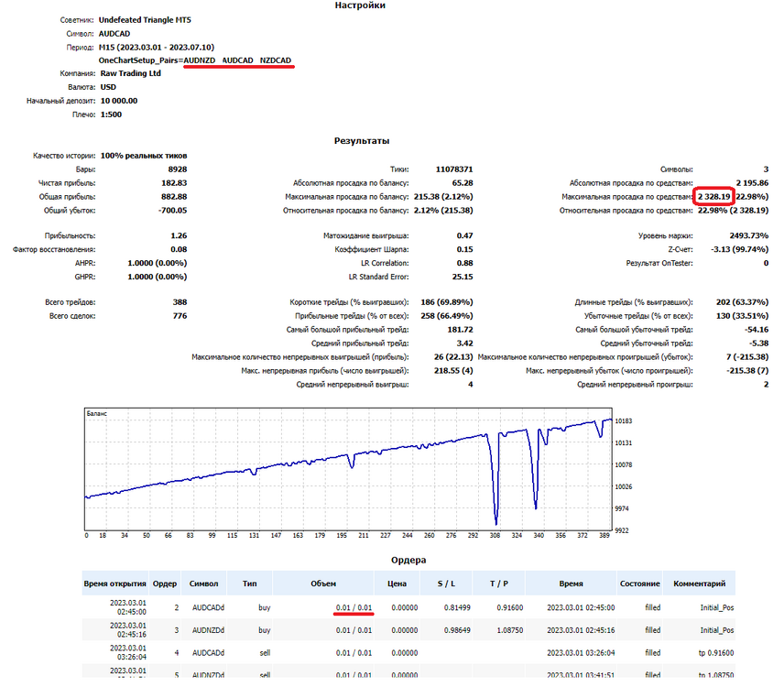Click the sell type cell of order 4
The image size is (784, 687).
pos(265,652)
